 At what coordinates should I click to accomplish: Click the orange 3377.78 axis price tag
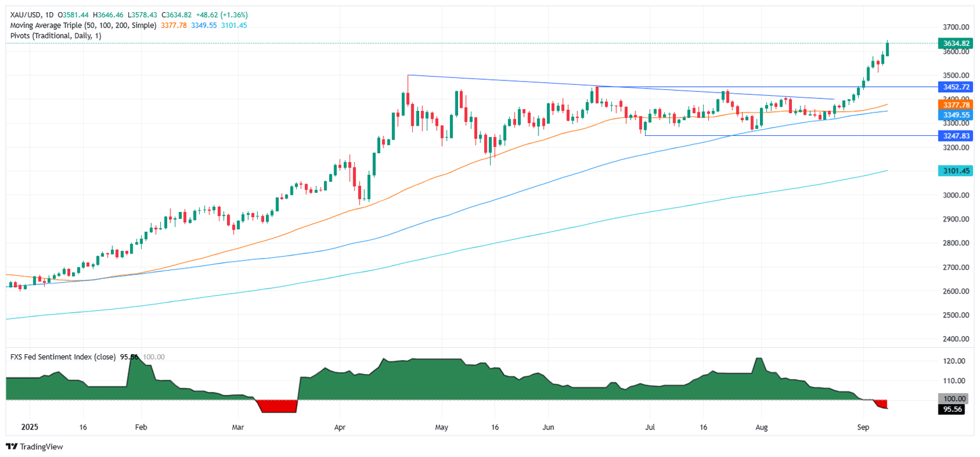[x=954, y=105]
